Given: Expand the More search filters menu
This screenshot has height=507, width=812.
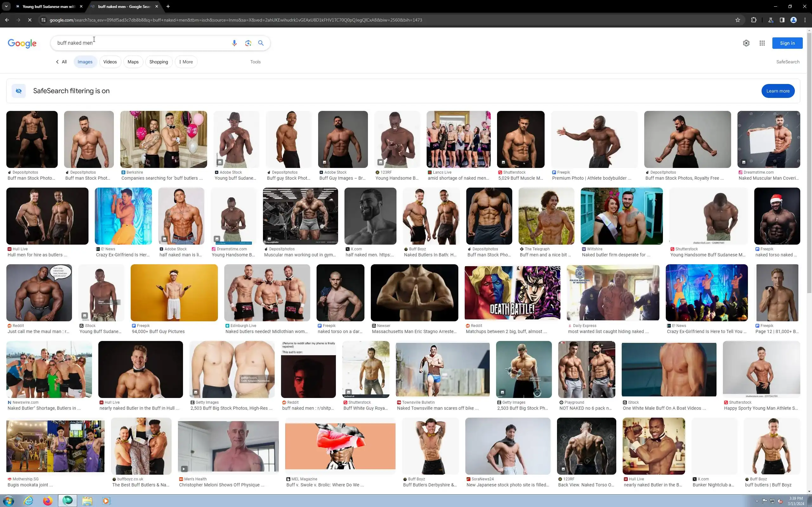Looking at the screenshot, I should point(186,62).
